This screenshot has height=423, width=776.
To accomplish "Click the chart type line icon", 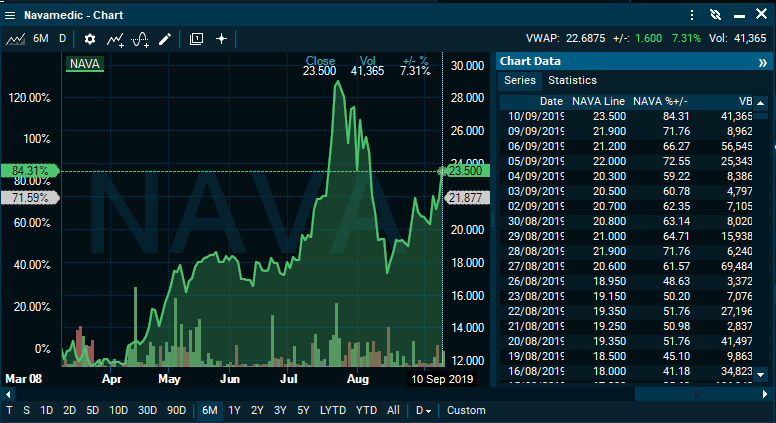I will click(x=15, y=39).
